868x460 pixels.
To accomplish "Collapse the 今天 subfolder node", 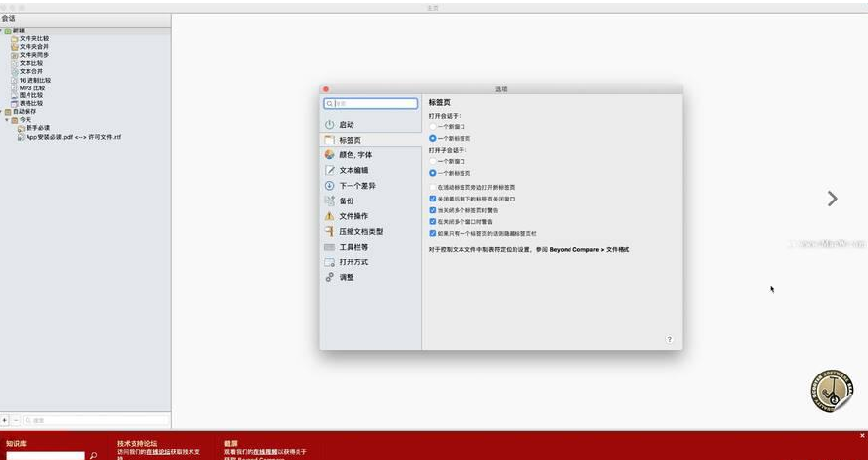I will (x=8, y=119).
